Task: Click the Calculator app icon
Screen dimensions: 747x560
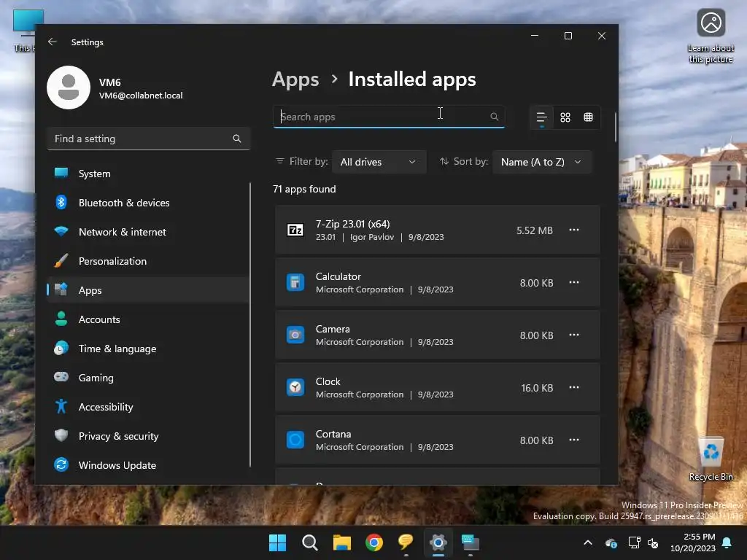Action: coord(295,283)
